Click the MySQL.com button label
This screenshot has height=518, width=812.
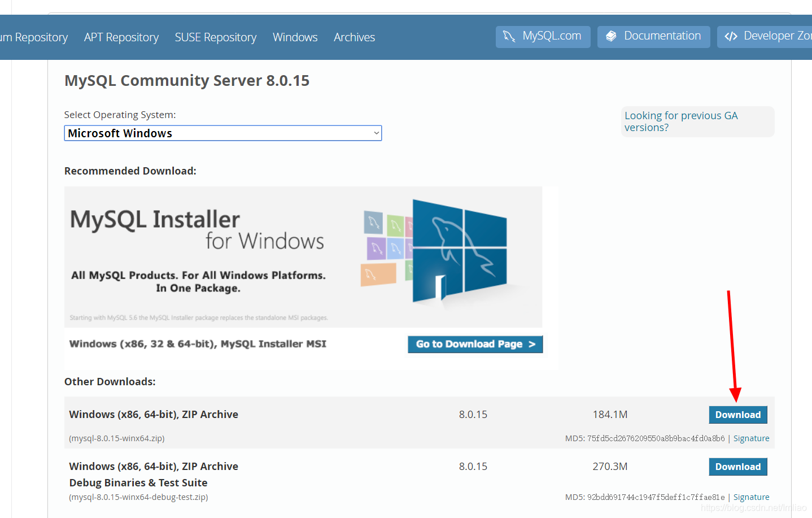(552, 36)
